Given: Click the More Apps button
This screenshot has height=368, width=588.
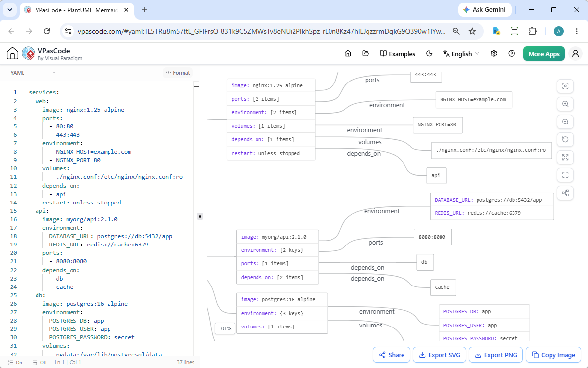Looking at the screenshot, I should [544, 54].
